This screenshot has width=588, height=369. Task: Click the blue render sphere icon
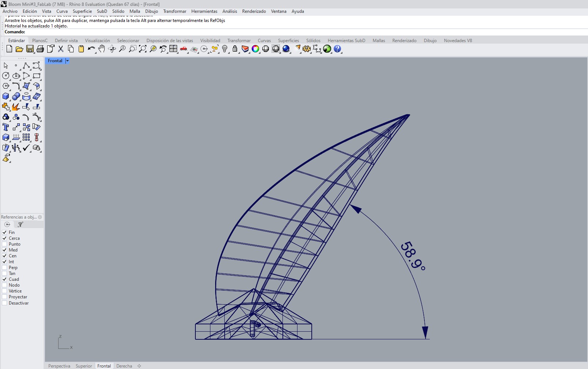(286, 49)
